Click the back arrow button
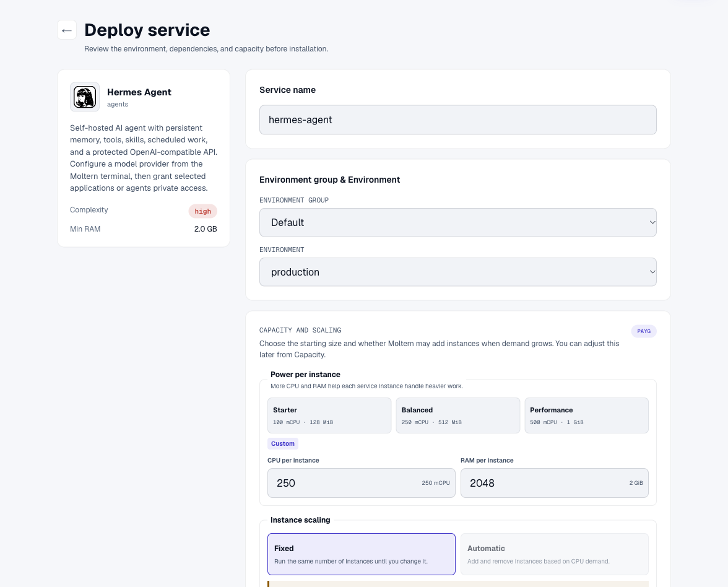 point(67,30)
